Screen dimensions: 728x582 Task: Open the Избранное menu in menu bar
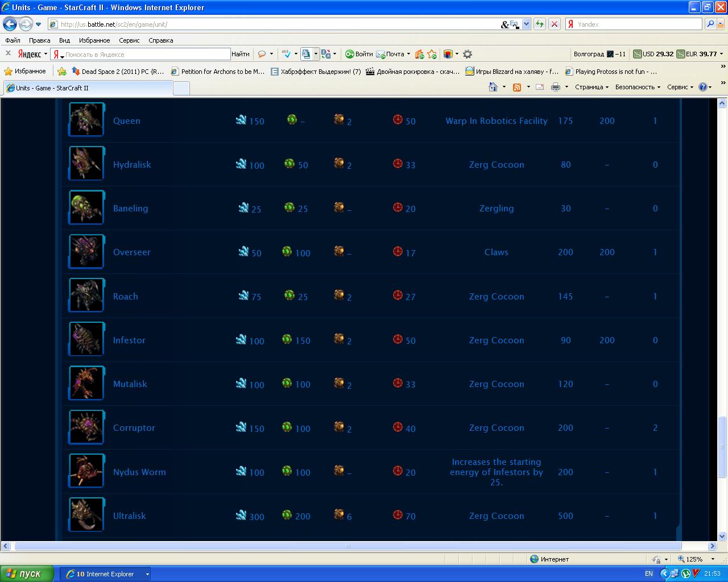tap(94, 40)
